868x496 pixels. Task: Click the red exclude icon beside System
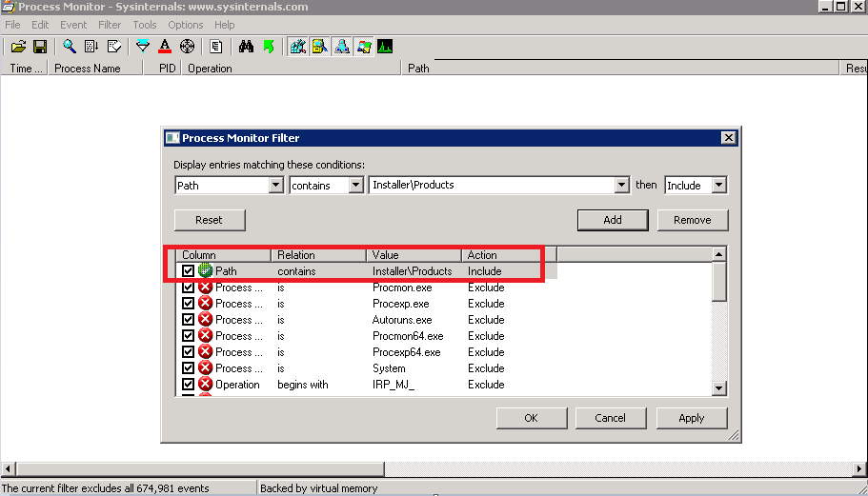[x=206, y=367]
